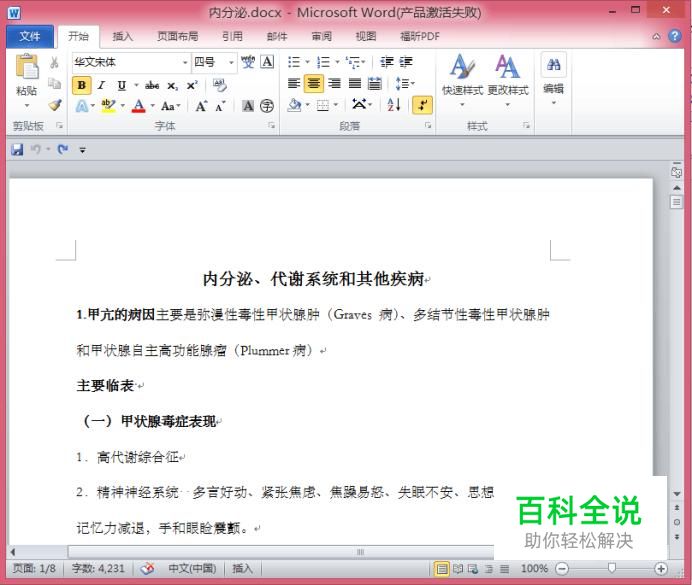Shrink font size with A-down icon
692x585 pixels.
coord(220,106)
